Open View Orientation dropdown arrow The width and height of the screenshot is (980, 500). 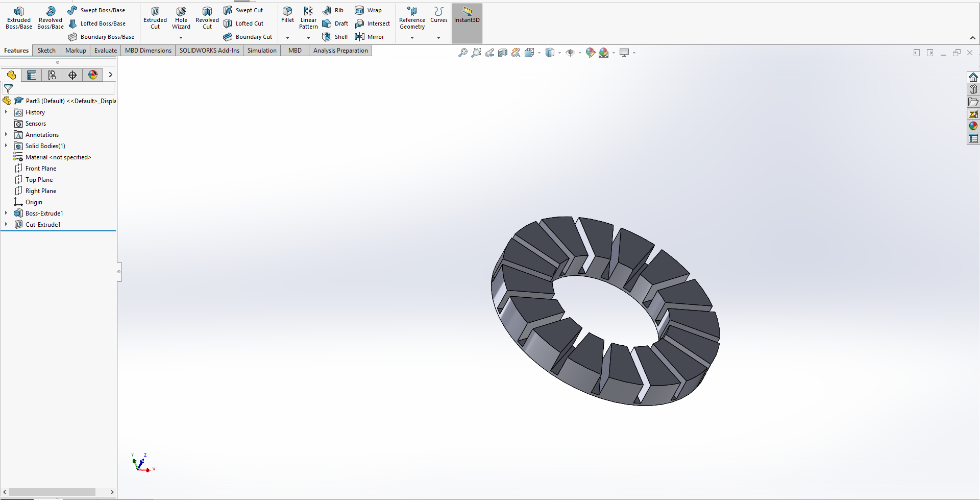coord(539,53)
